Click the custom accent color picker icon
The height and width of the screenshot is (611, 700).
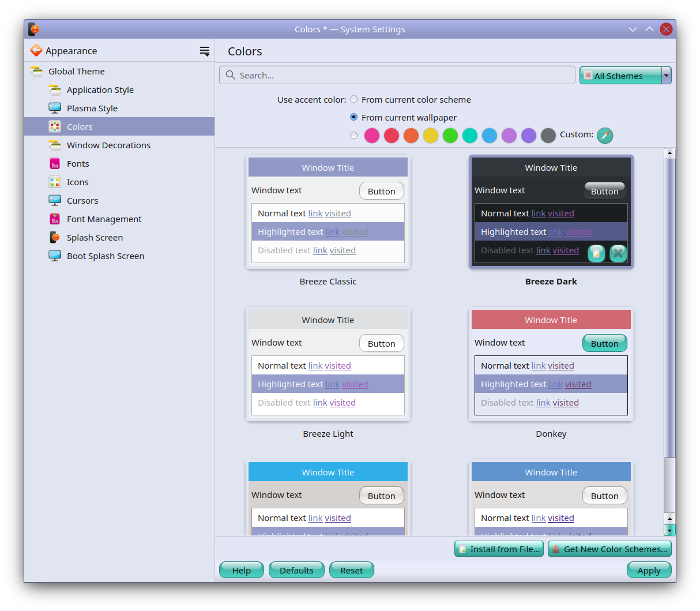point(605,136)
